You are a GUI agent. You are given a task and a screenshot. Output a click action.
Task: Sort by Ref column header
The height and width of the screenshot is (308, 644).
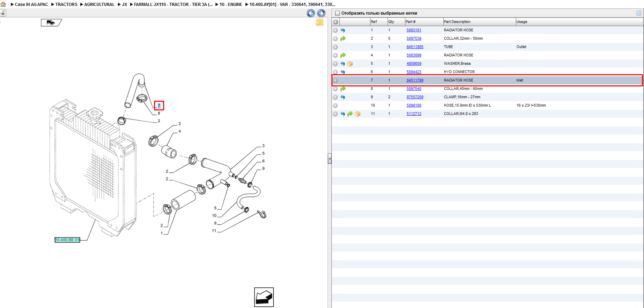click(x=378, y=22)
